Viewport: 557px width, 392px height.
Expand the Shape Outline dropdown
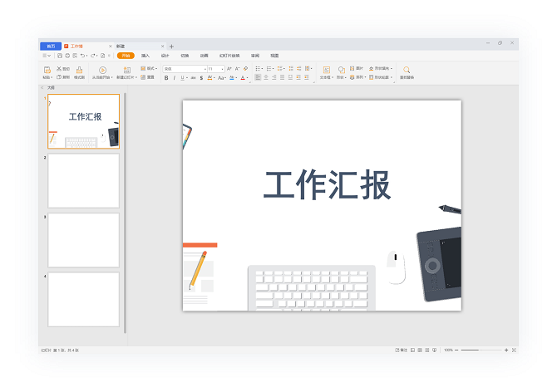(x=392, y=77)
